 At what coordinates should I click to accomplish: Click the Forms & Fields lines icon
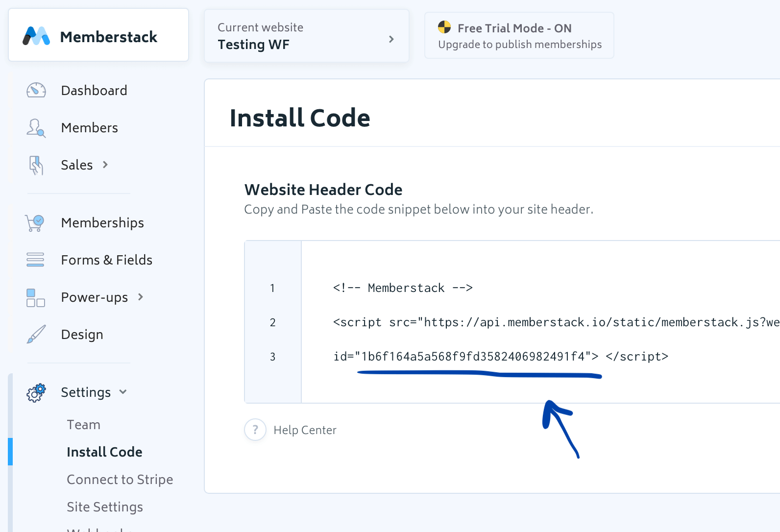35,260
